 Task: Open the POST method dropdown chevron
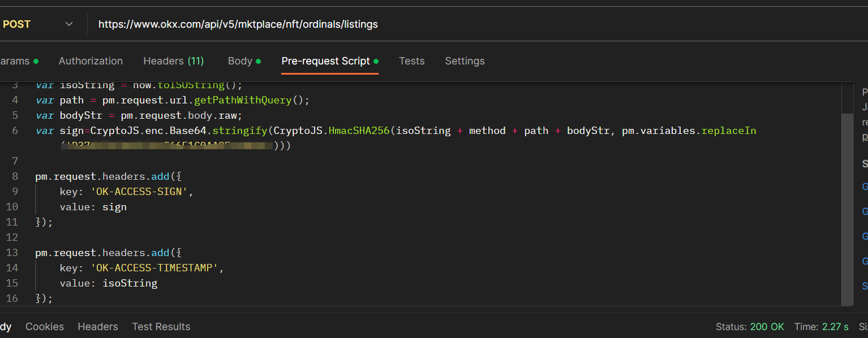tap(69, 24)
